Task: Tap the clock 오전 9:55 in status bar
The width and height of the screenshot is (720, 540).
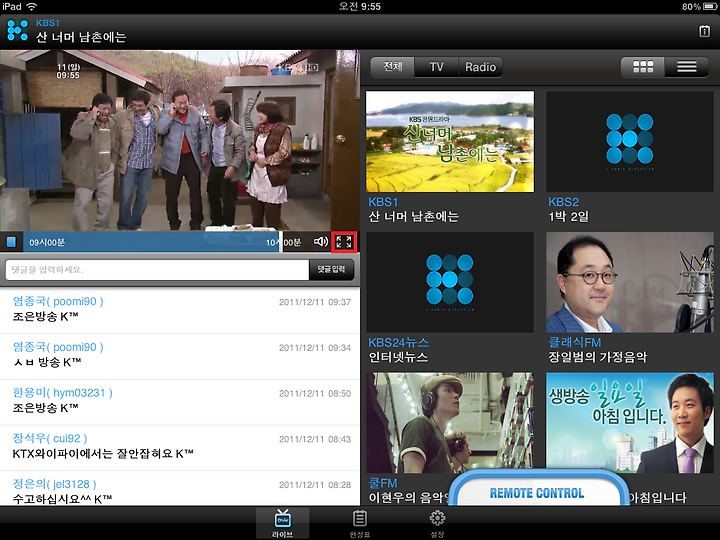Action: (360, 6)
